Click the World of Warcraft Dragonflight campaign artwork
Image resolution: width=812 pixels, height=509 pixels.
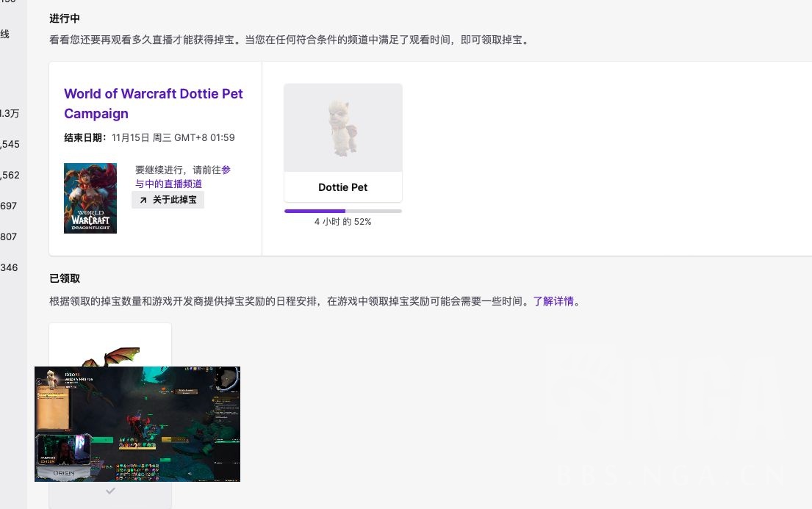(x=90, y=198)
